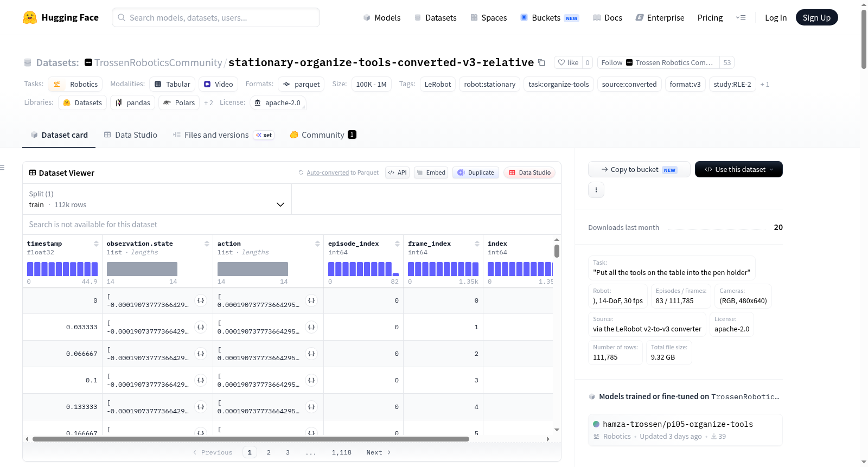Click Copy to bucket button
The image size is (868, 467).
point(639,169)
